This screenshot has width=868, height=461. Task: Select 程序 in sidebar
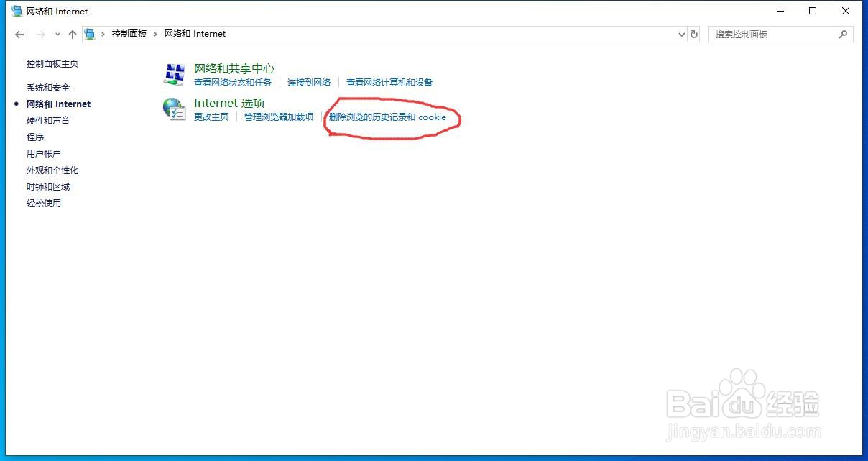[35, 137]
